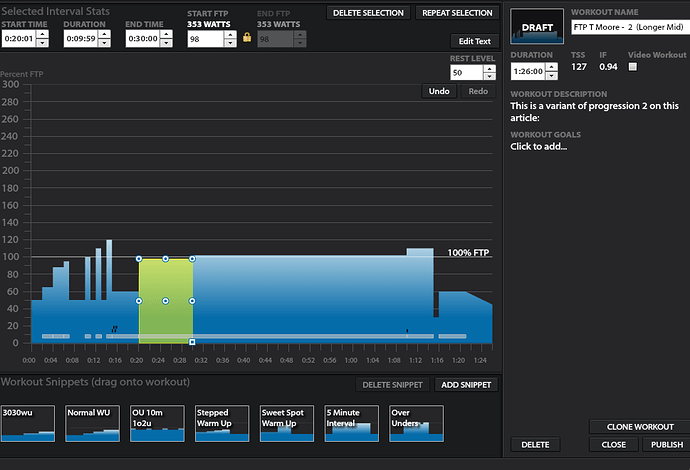The height and width of the screenshot is (470, 690).
Task: Click the Rest Level 50 field
Action: [x=466, y=73]
